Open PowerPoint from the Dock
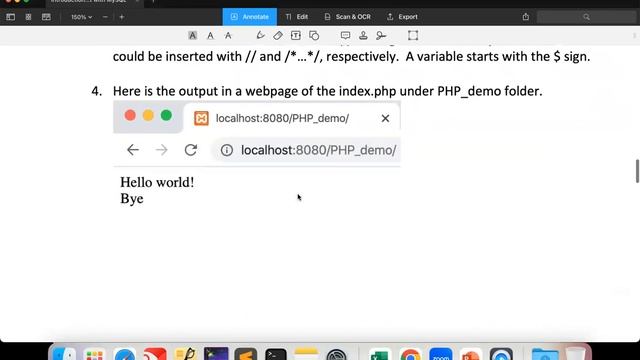 [471, 354]
